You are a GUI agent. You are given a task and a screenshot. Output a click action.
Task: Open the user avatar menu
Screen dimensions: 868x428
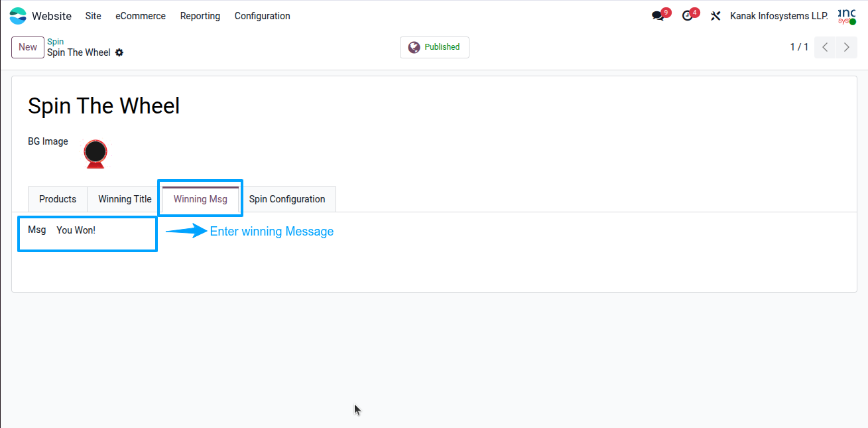(x=847, y=16)
